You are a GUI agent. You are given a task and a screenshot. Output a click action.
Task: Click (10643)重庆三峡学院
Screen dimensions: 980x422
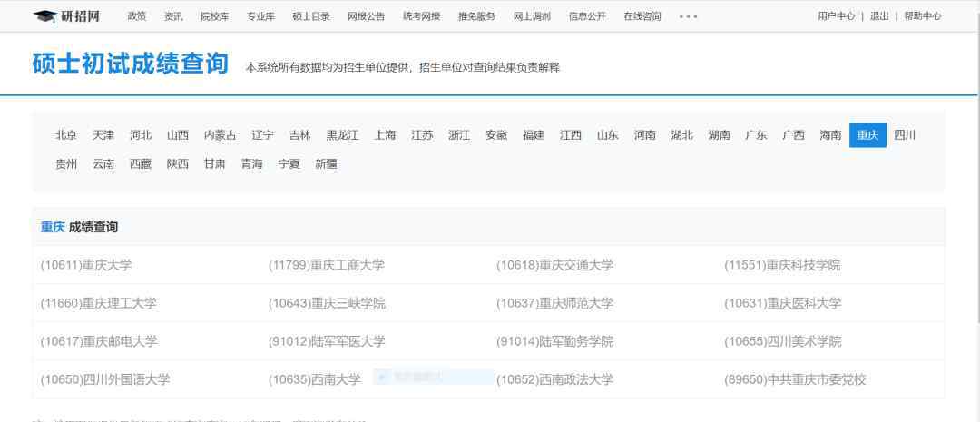(x=327, y=303)
